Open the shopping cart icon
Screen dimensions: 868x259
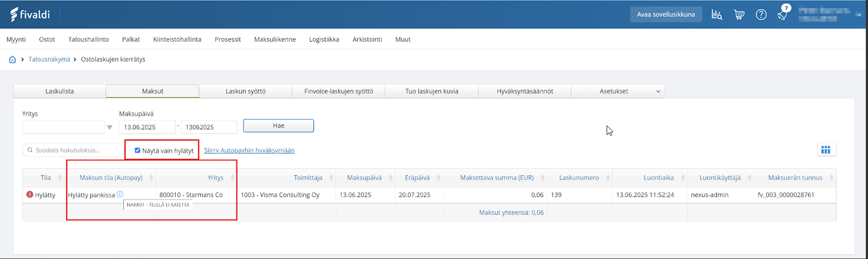coord(739,15)
